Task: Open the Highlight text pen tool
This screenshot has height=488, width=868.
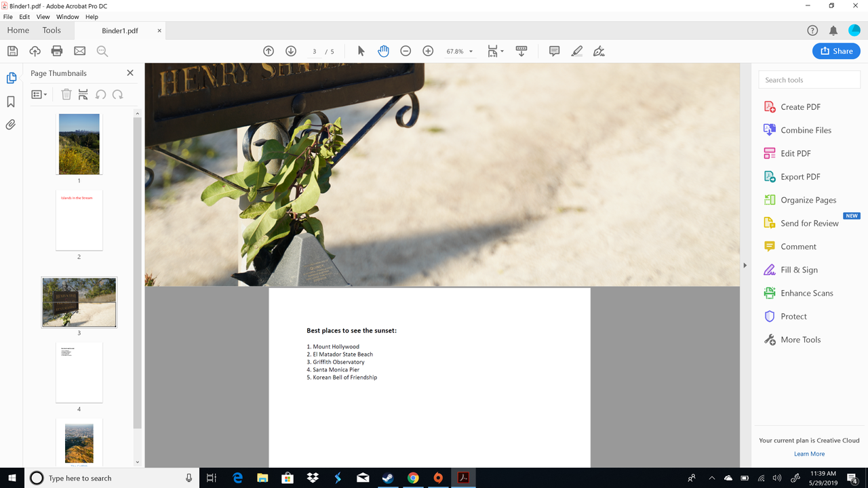Action: 576,51
